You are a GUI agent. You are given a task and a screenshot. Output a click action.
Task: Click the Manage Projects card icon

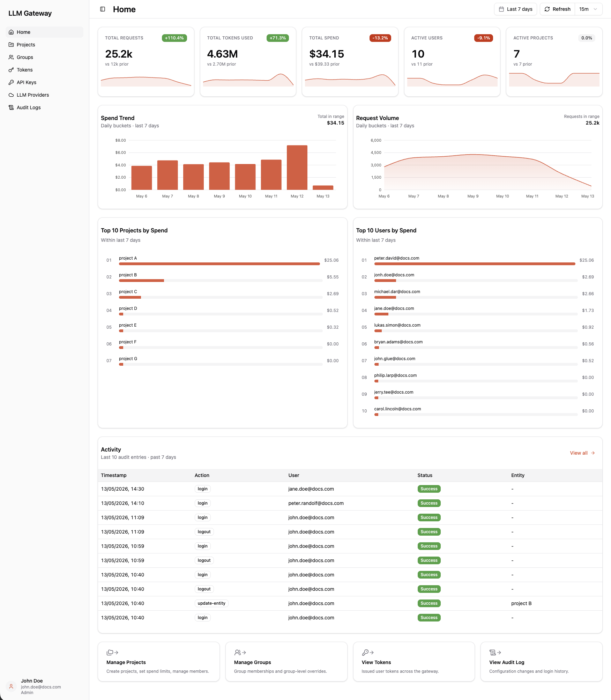click(112, 653)
